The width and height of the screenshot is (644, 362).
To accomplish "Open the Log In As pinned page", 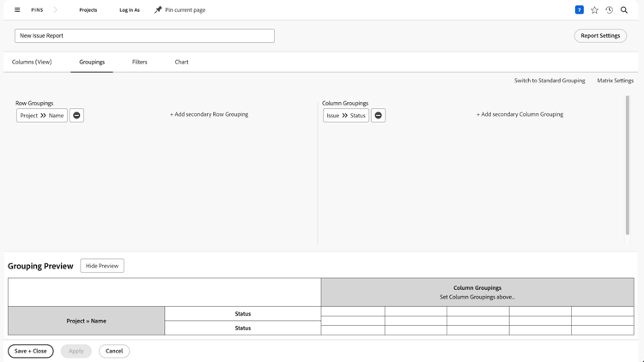I will [x=130, y=9].
